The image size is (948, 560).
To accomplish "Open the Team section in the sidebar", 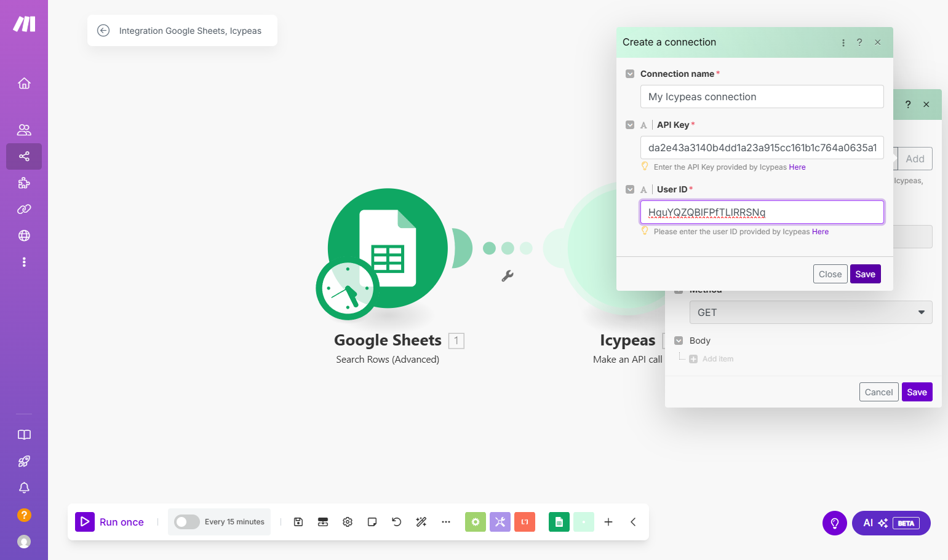I will point(24,130).
